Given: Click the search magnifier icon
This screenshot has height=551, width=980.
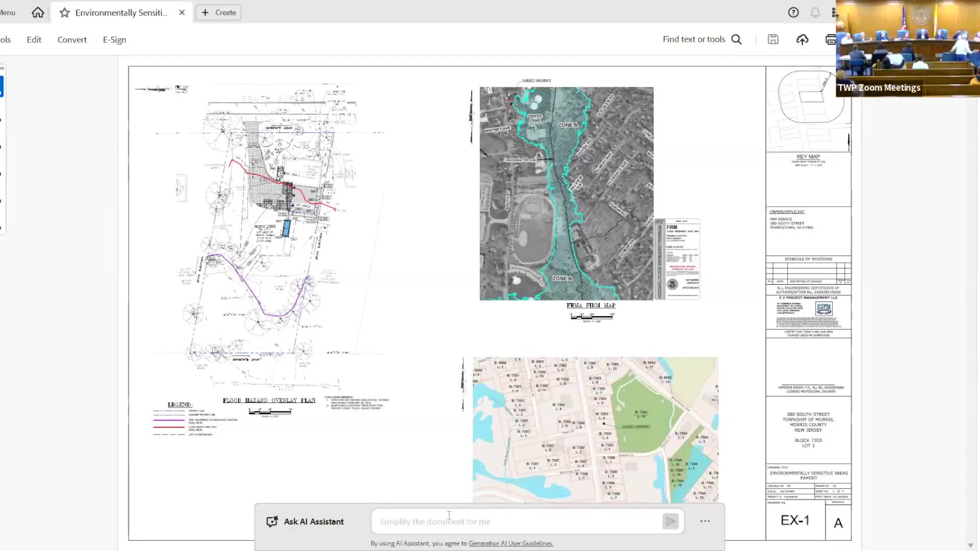Looking at the screenshot, I should tap(737, 39).
